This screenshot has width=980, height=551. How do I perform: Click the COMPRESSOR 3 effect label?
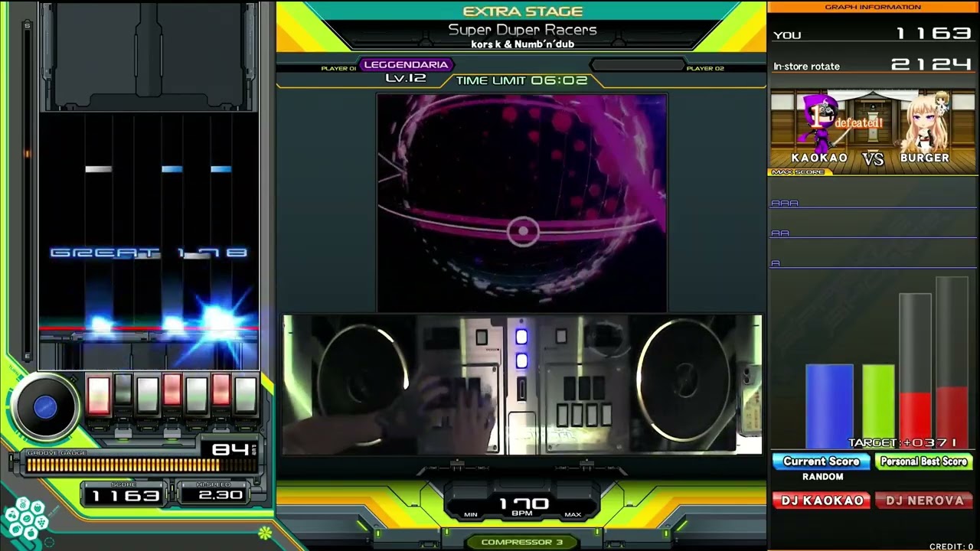(521, 542)
